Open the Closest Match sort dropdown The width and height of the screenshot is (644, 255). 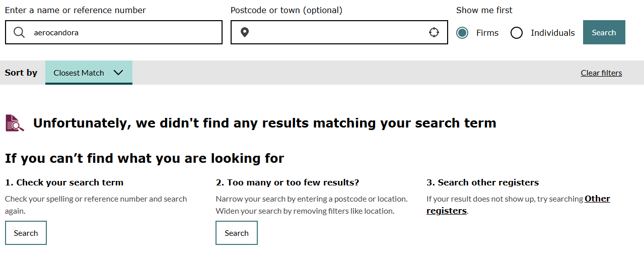click(79, 73)
